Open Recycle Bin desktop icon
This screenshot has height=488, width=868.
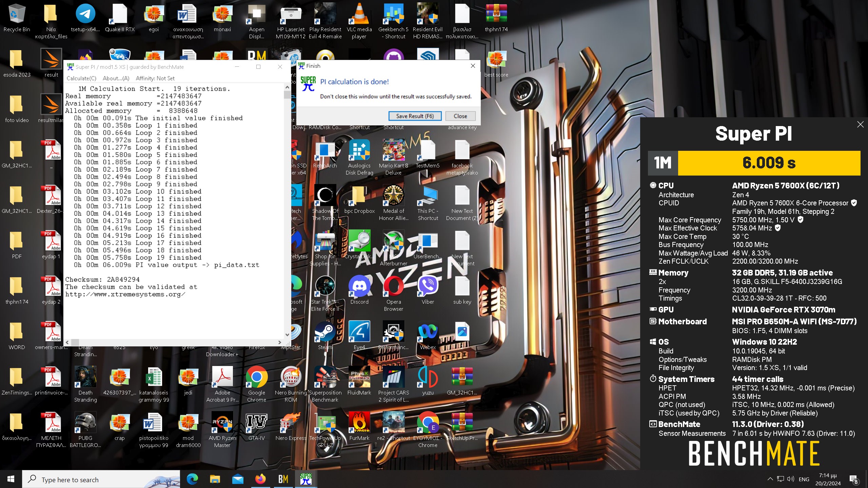coord(17,19)
